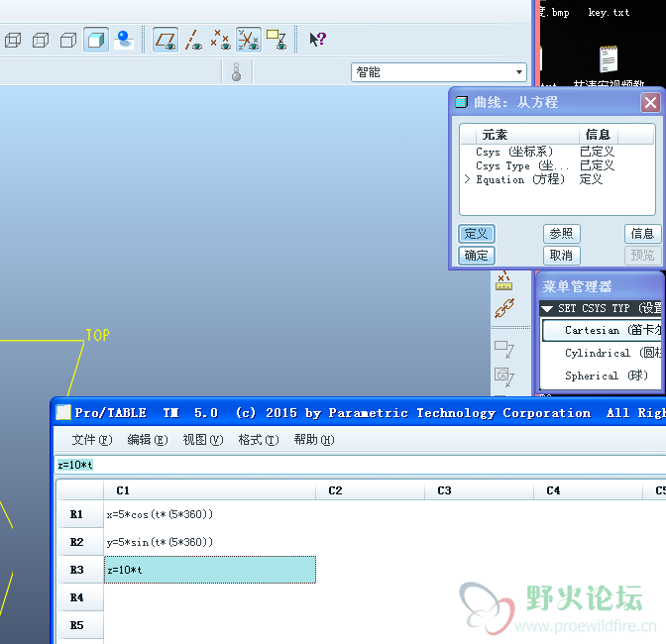Click the image annotation tool icon
This screenshot has height=644, width=666.
[x=504, y=376]
